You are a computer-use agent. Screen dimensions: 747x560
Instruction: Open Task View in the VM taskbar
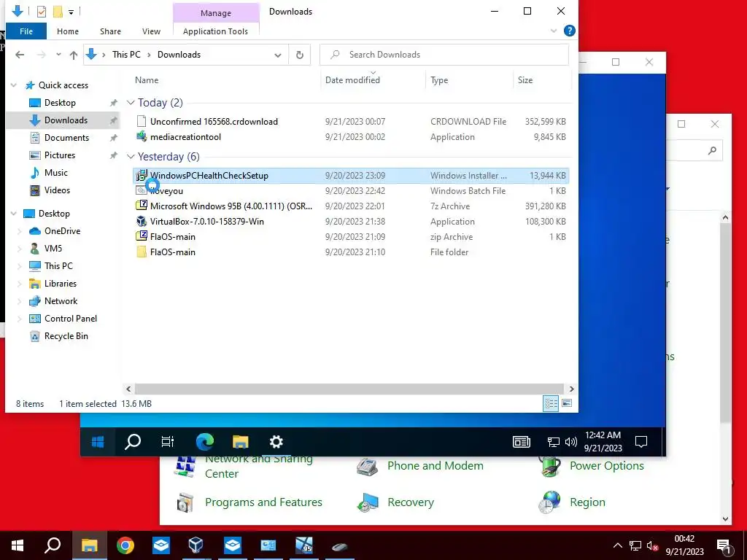169,442
